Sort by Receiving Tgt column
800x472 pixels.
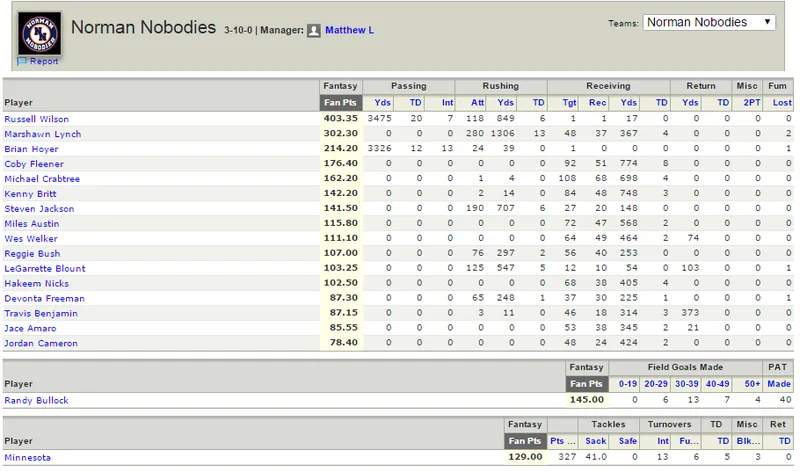pos(569,103)
